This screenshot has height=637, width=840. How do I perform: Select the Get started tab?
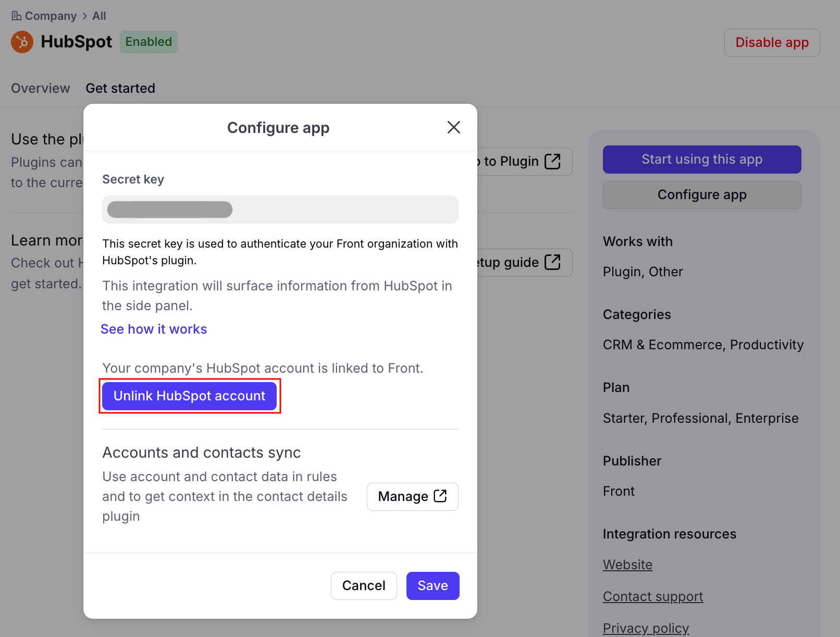pos(120,88)
